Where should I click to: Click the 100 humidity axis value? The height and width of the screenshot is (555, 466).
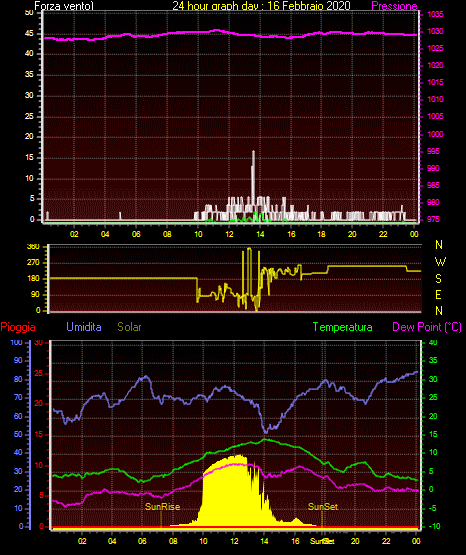pyautogui.click(x=16, y=342)
